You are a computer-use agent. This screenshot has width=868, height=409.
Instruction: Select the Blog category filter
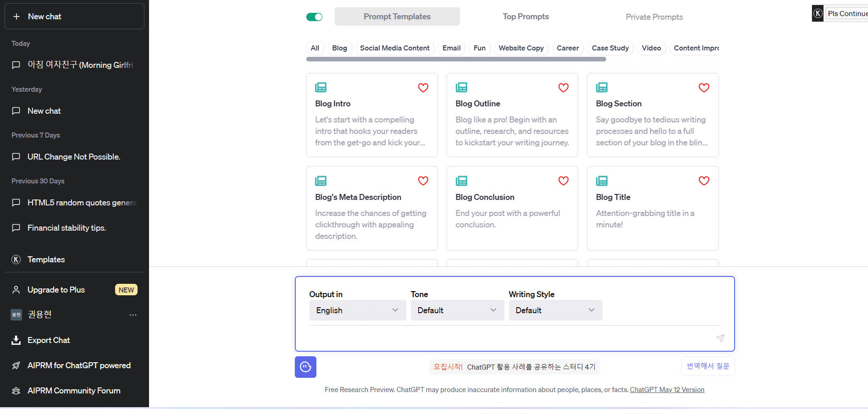(339, 48)
